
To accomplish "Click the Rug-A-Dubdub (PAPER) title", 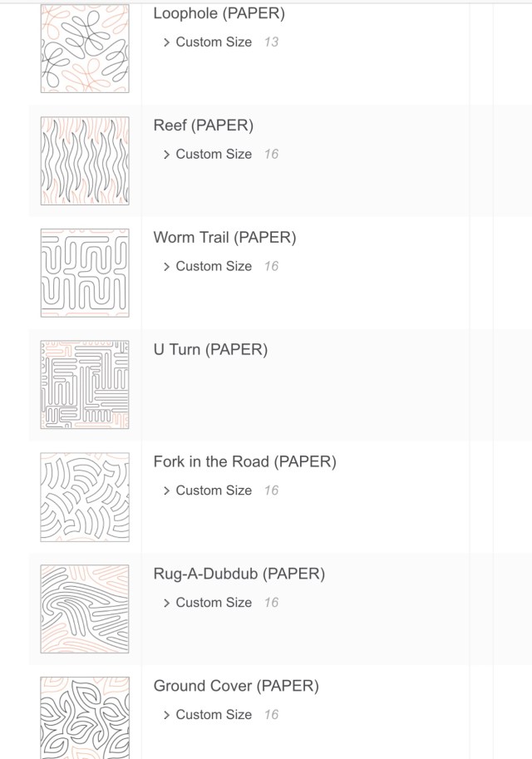I will click(x=239, y=574).
